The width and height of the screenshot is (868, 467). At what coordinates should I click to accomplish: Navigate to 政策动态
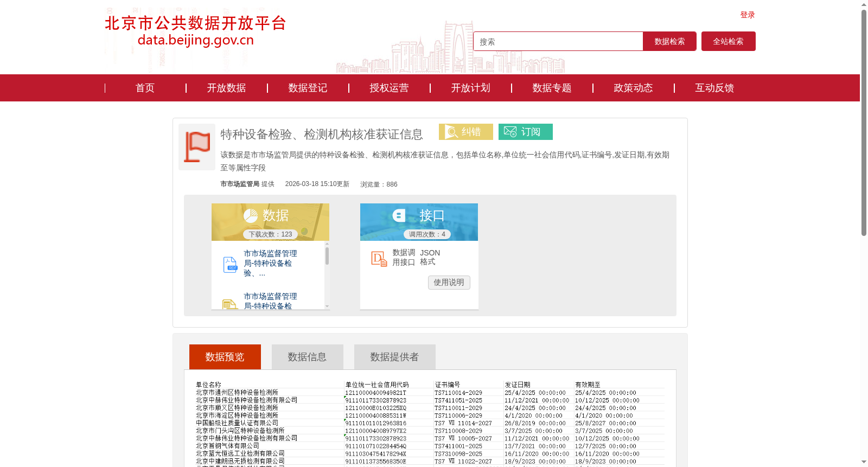pos(633,88)
